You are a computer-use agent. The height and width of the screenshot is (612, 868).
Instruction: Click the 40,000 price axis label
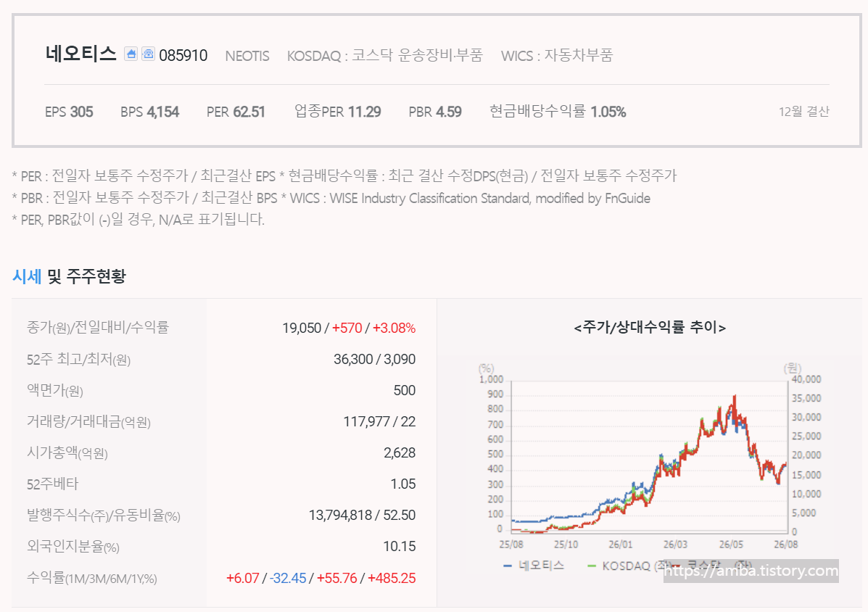tap(806, 379)
